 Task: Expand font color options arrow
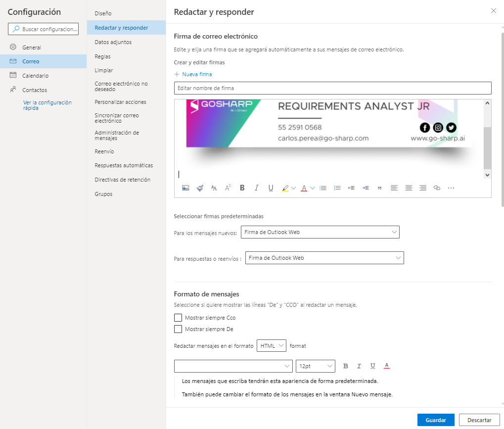312,188
